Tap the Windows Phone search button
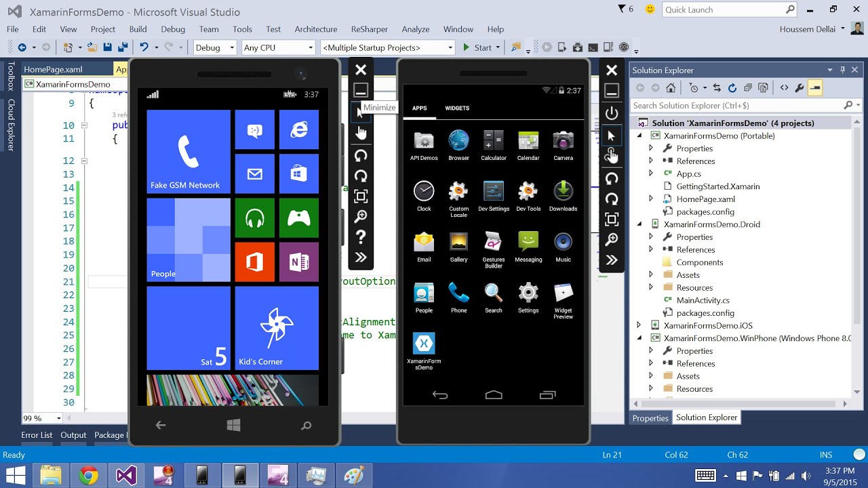Image resolution: width=868 pixels, height=488 pixels. (x=307, y=425)
